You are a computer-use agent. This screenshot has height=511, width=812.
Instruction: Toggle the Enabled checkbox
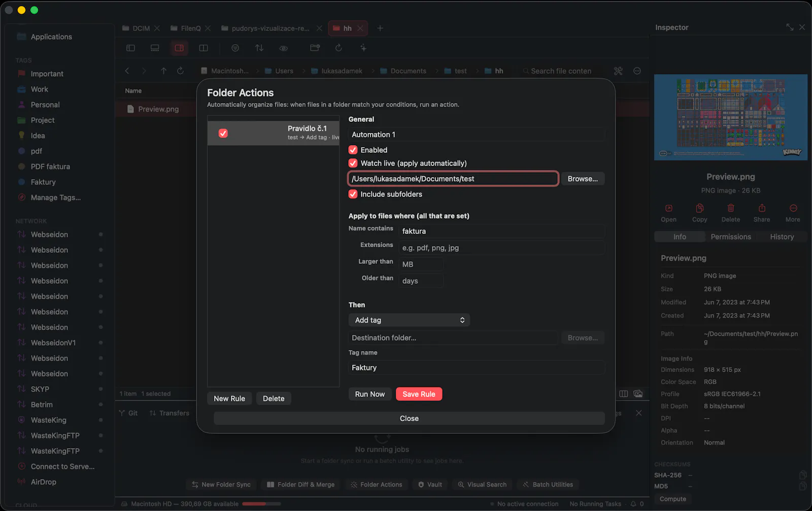pyautogui.click(x=353, y=150)
